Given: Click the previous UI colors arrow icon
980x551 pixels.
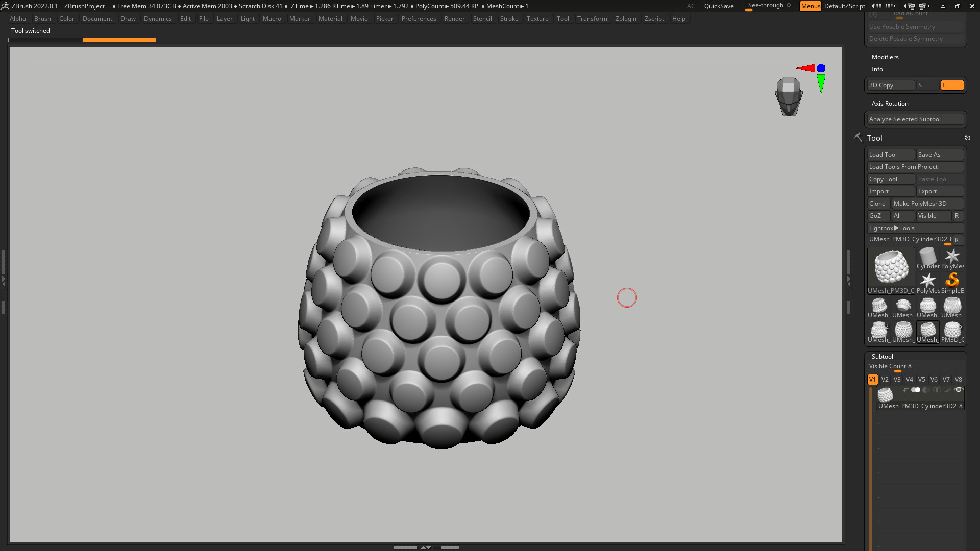Looking at the screenshot, I should click(876, 6).
